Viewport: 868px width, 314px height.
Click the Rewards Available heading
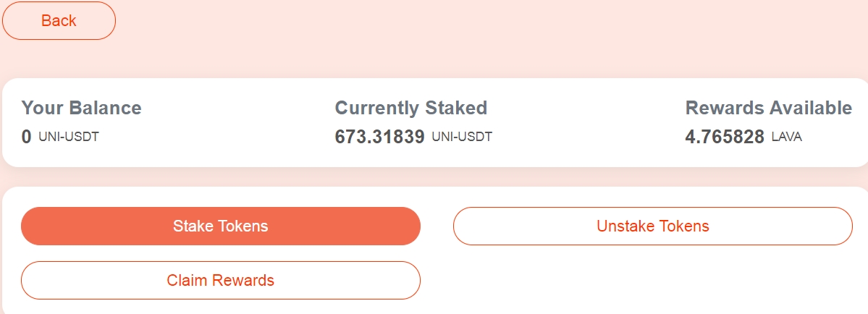tap(768, 108)
